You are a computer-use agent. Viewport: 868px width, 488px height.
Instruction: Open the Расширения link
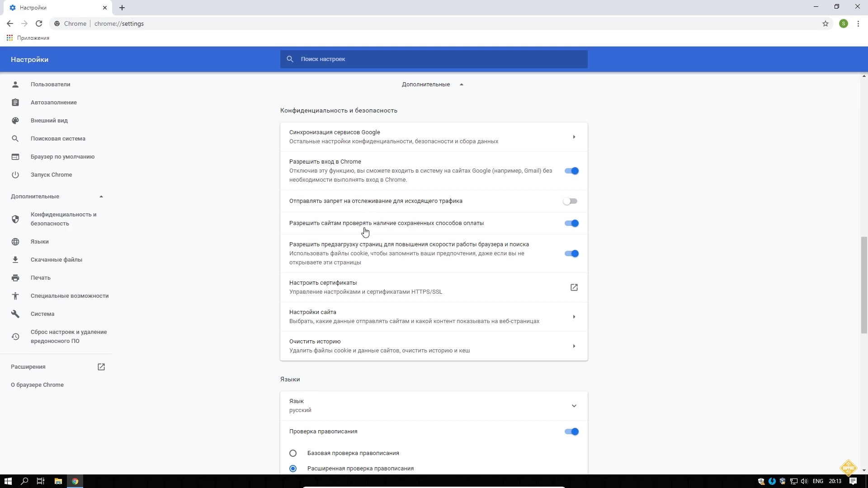click(28, 367)
